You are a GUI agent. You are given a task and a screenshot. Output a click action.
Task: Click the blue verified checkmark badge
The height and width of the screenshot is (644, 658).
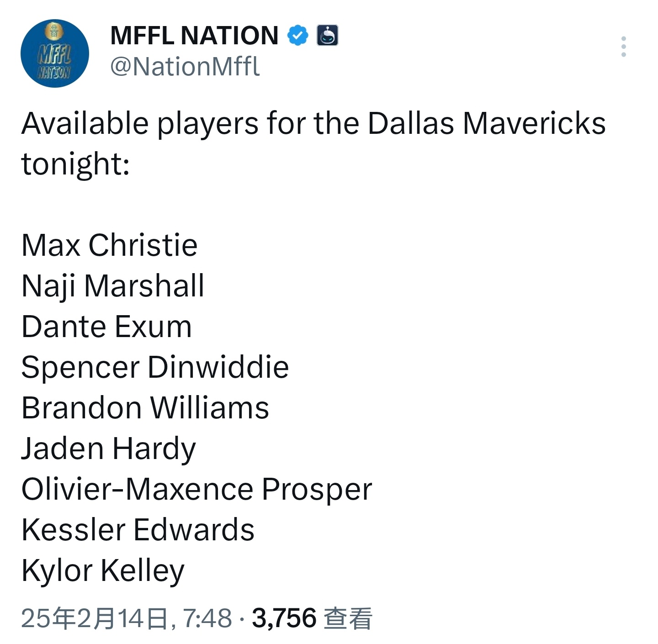pos(298,36)
